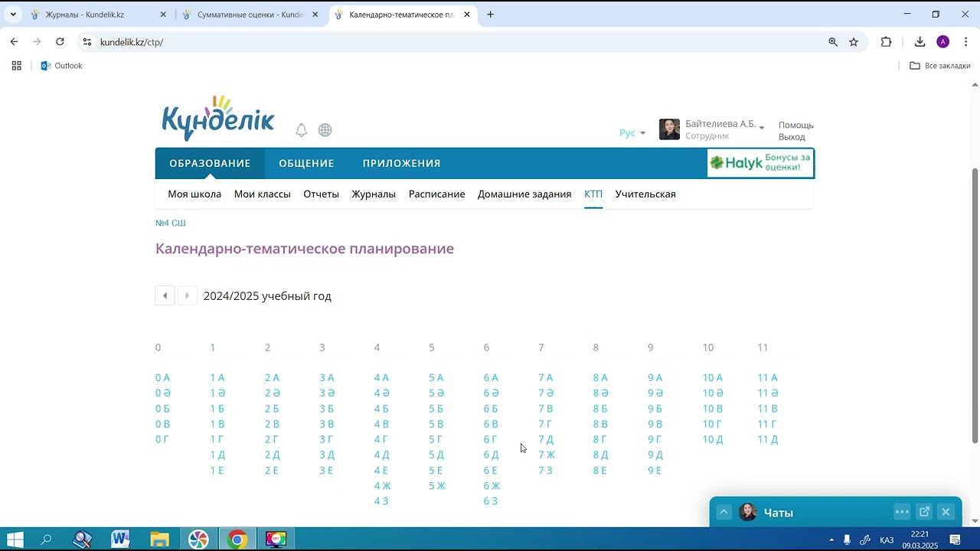The height and width of the screenshot is (551, 980).
Task: Switch keyboard language КАЗ in tray
Action: coord(887,540)
